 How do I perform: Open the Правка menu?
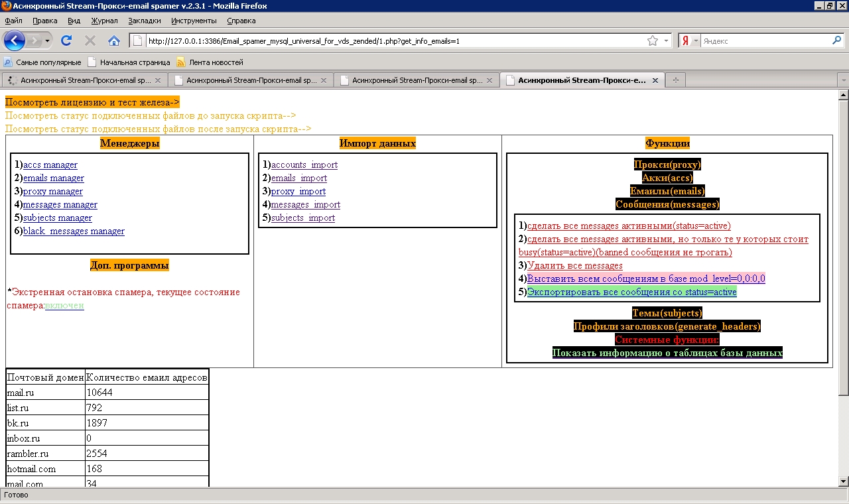pyautogui.click(x=44, y=21)
